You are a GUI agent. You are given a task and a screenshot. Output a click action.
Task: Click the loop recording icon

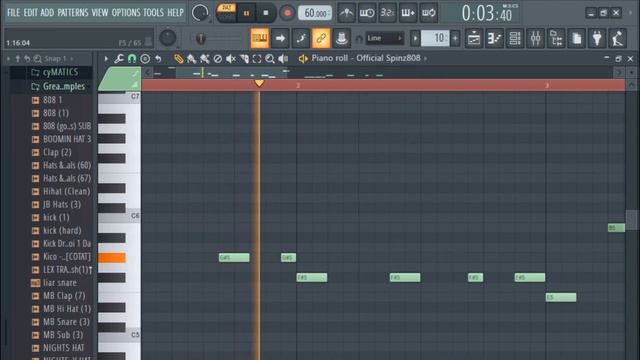(428, 13)
